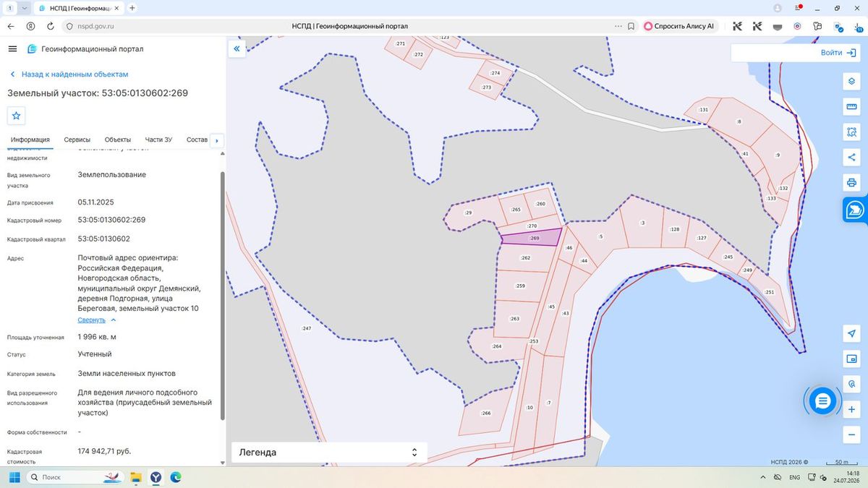Bookmark this page in the address bar
The height and width of the screenshot is (488, 868).
pyautogui.click(x=631, y=26)
